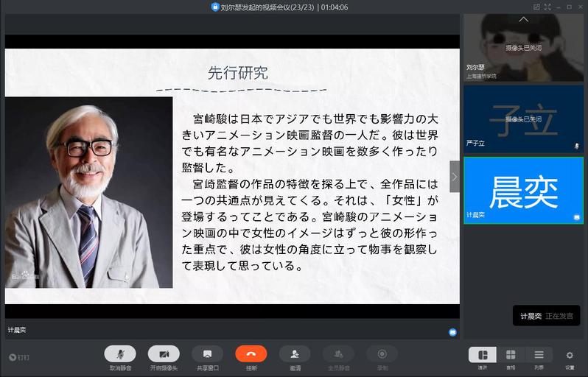
Task: Click the blue screen-share icon below the slide
Action: (x=452, y=332)
